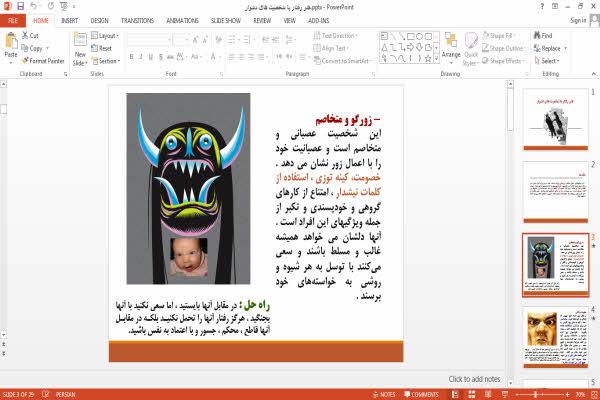Expand the Shape Fill dropdown

[x=498, y=36]
